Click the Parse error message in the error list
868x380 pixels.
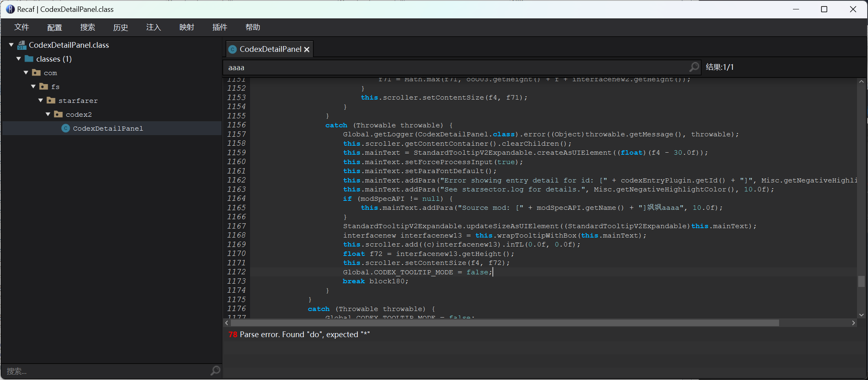coord(304,334)
